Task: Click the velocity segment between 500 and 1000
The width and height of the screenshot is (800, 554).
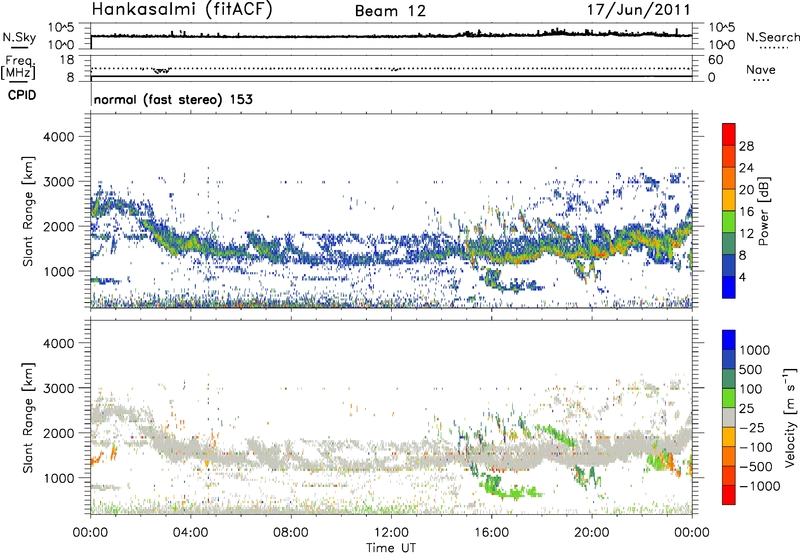Action: (x=729, y=359)
